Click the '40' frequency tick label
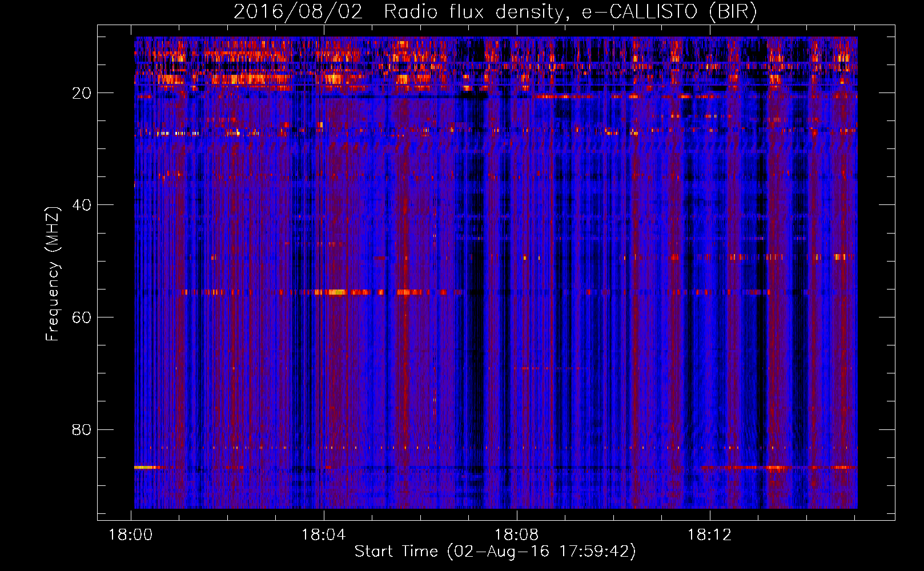The height and width of the screenshot is (571, 924). pos(82,205)
